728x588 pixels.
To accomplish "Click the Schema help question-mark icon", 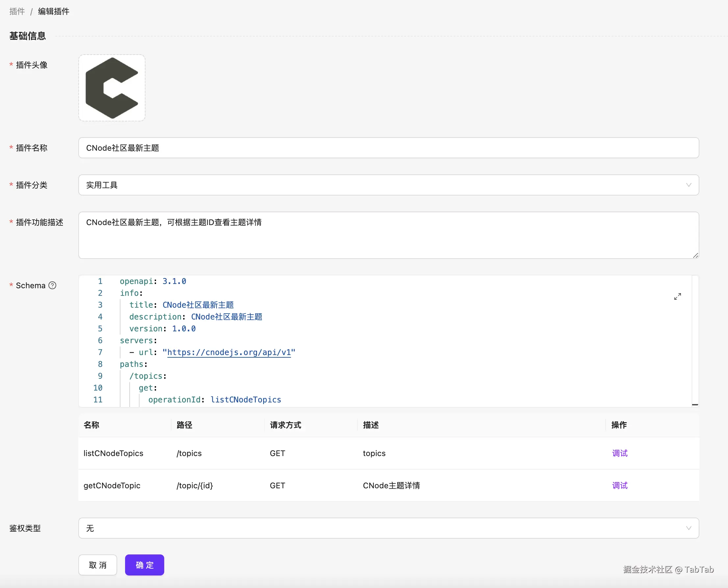I will [x=52, y=286].
